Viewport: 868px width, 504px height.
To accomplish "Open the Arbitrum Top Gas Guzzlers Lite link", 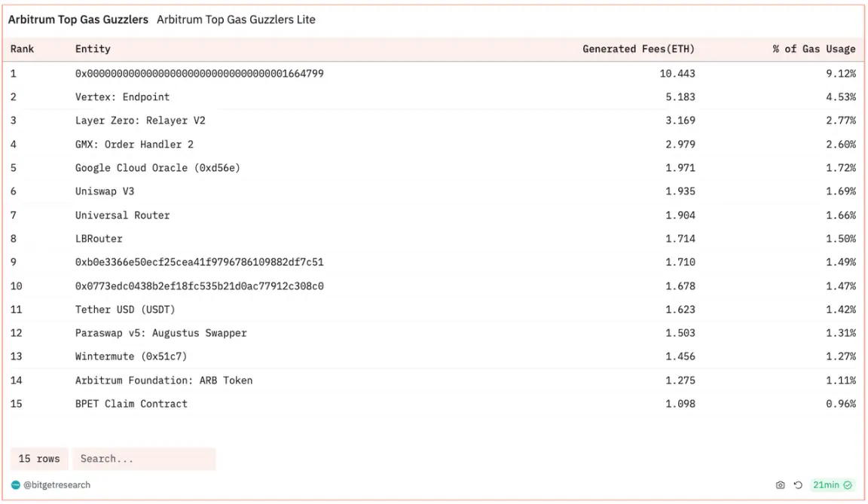I will click(x=236, y=20).
